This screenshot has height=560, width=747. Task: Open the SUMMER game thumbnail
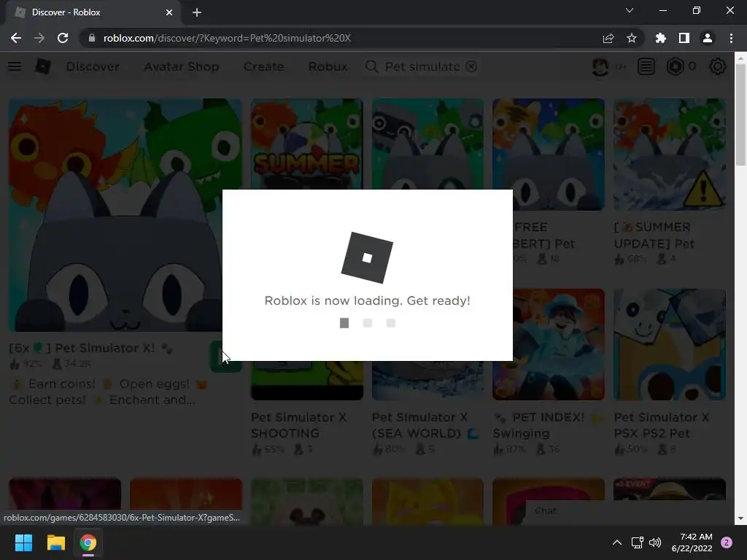click(307, 144)
